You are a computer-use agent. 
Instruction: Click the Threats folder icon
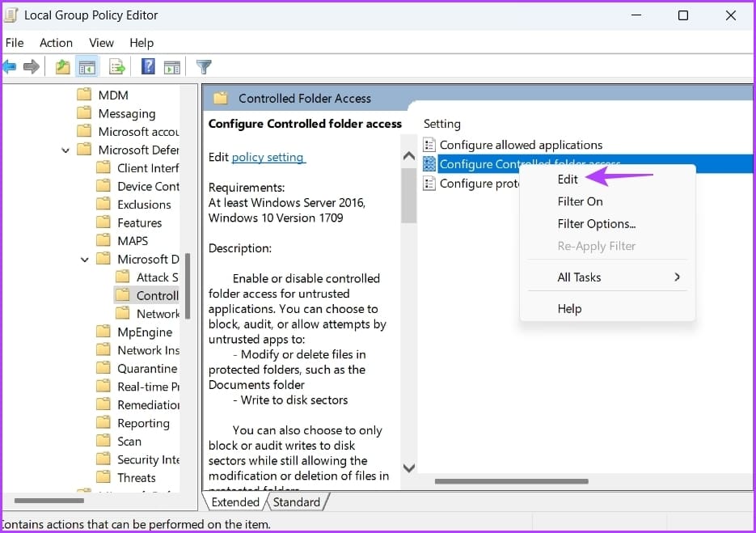tap(103, 477)
